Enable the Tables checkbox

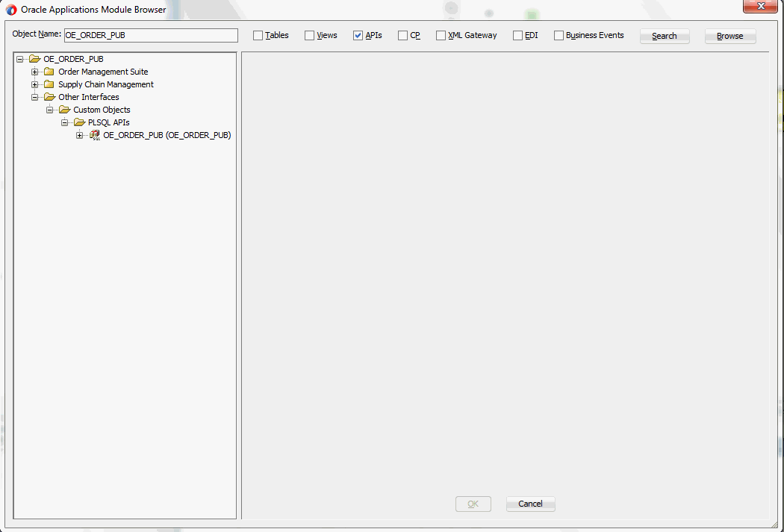point(258,36)
